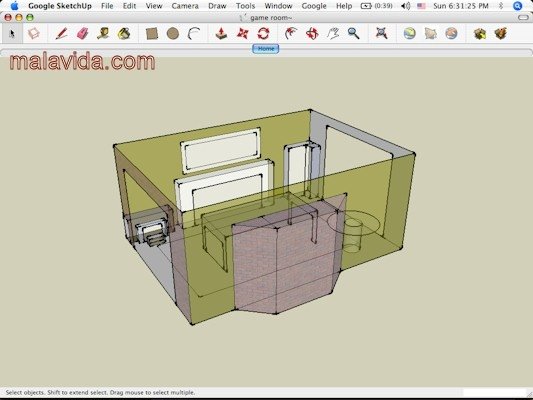The width and height of the screenshot is (533, 400).
Task: Activate the Push/Pull tool
Action: point(221,34)
